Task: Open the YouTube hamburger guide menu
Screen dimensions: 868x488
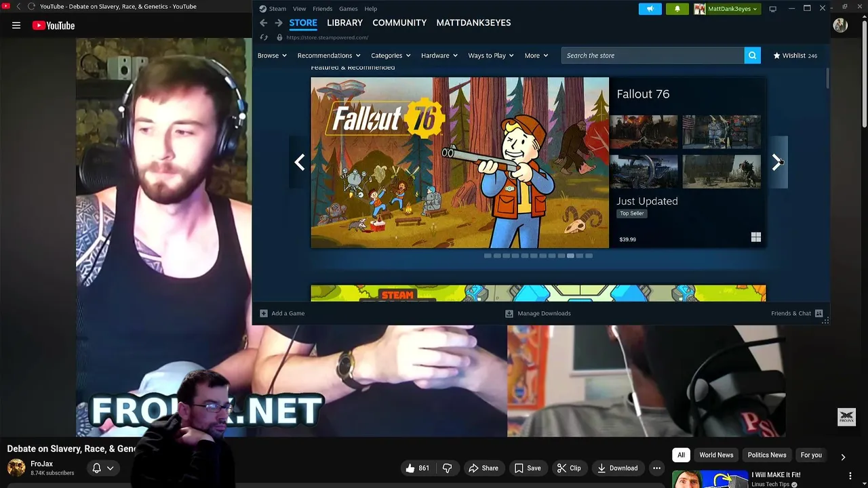Action: pyautogui.click(x=16, y=26)
